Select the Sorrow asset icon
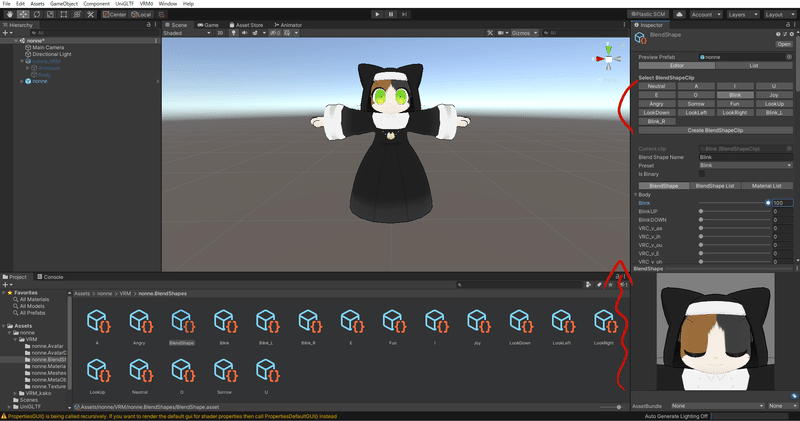Viewport: 800px width, 421px height. pos(224,370)
